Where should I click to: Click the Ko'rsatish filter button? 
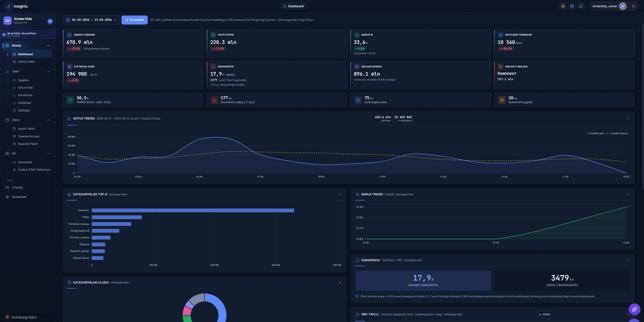click(134, 20)
